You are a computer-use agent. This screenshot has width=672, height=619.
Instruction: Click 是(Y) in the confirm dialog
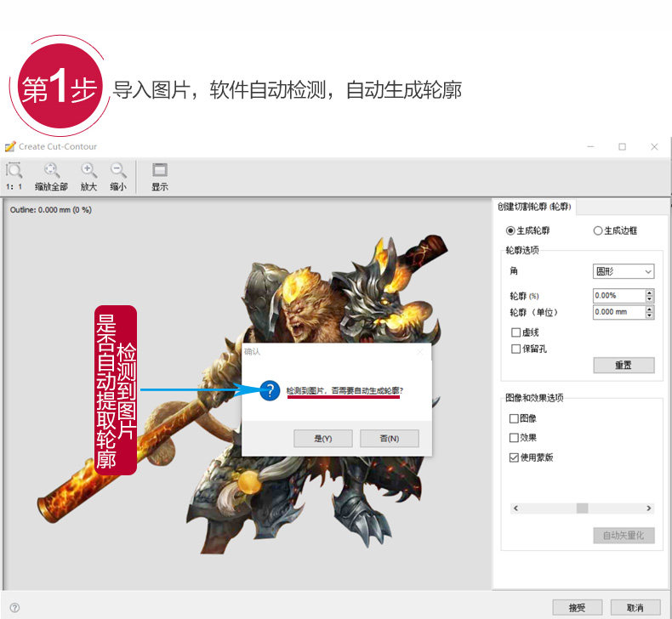[x=323, y=438]
